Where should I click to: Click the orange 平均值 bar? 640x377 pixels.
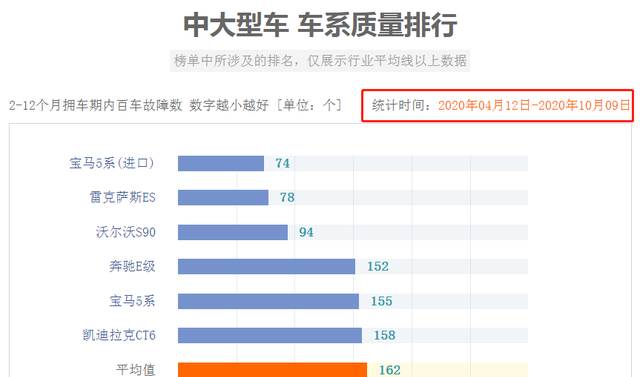(x=272, y=370)
